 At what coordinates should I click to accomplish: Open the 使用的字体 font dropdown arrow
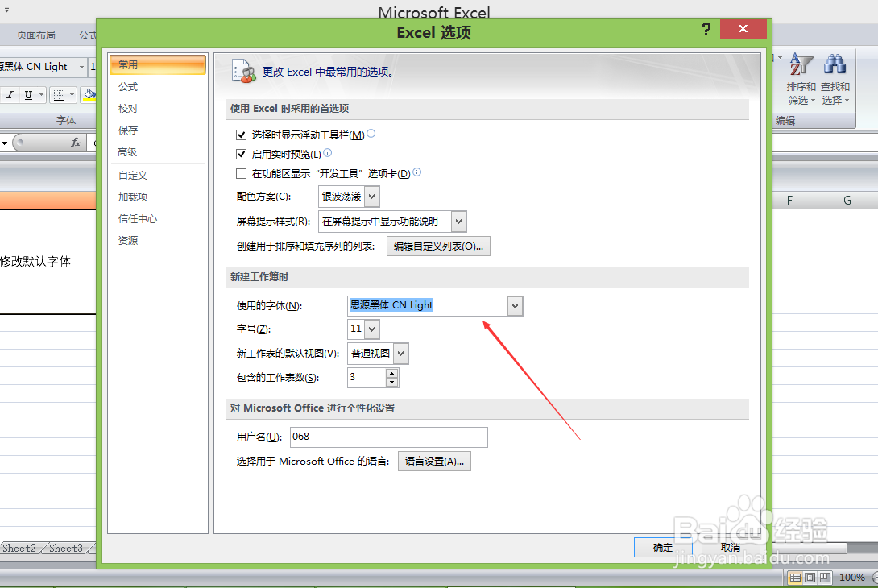(x=516, y=306)
